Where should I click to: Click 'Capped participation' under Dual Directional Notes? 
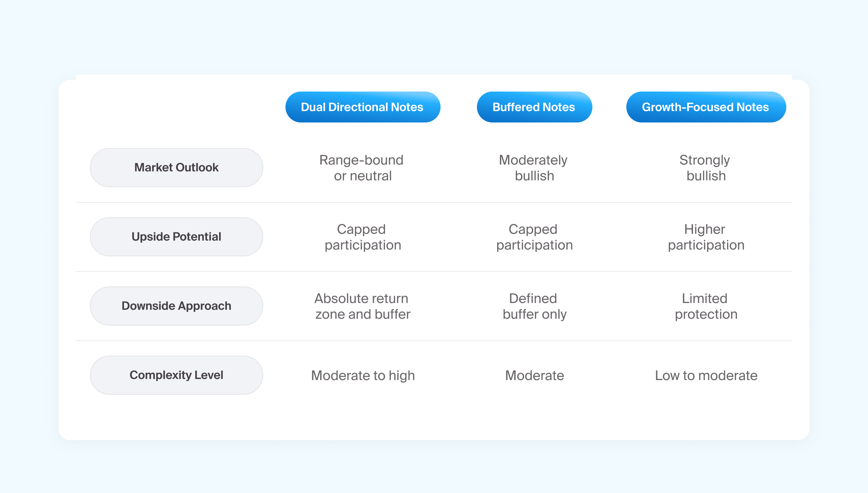pos(363,237)
